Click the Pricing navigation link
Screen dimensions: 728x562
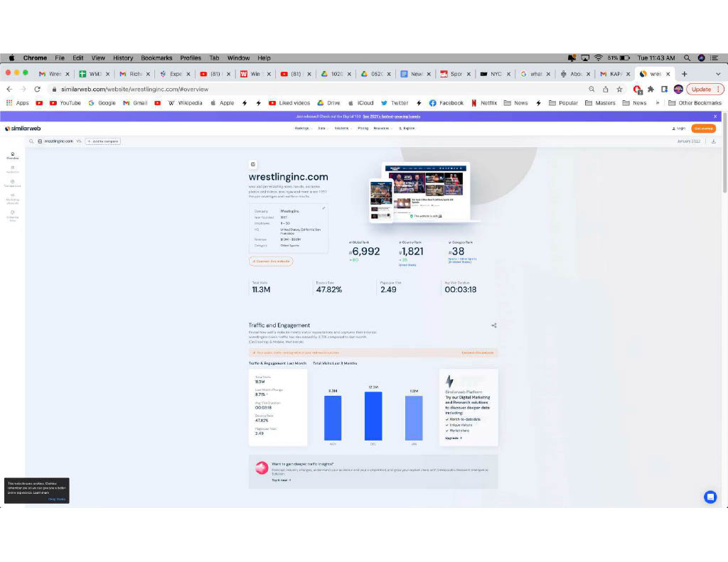363,128
